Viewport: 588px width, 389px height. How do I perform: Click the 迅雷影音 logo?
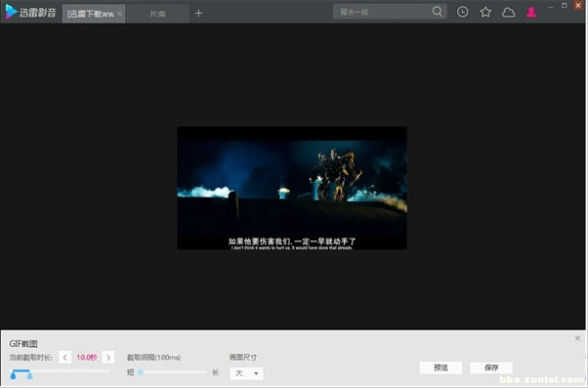pyautogui.click(x=30, y=12)
